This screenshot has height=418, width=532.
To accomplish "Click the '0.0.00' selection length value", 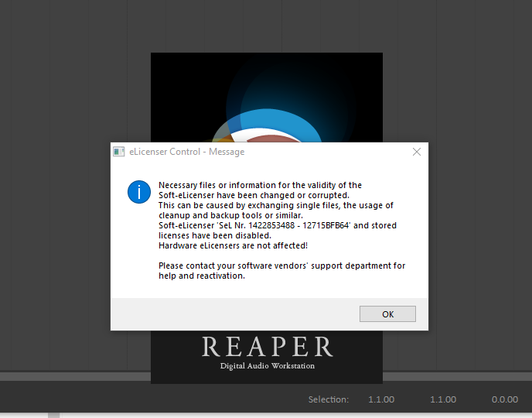I will [x=504, y=399].
